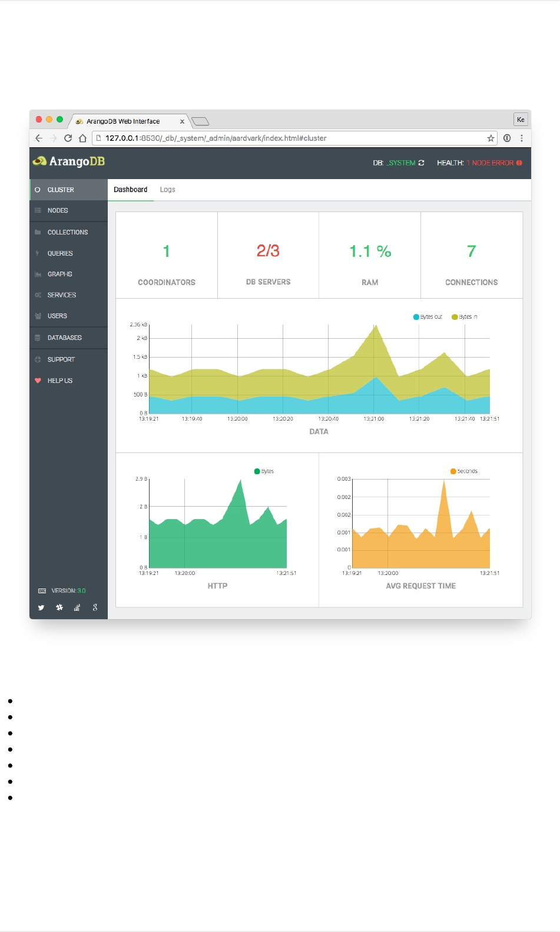Click the SUPPORT lifebuoy icon in sidebar
This screenshot has width=560, height=932.
click(x=38, y=359)
